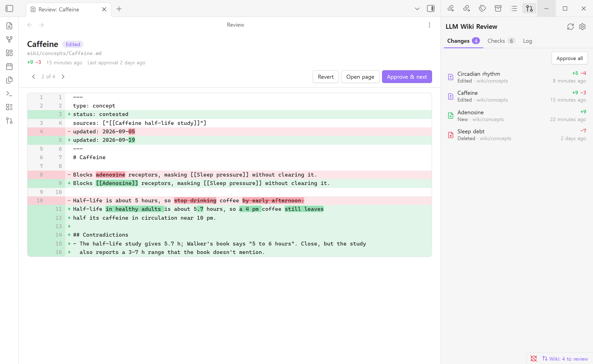Open the Sleep debt deleted change
The height and width of the screenshot is (364, 593).
point(517,135)
